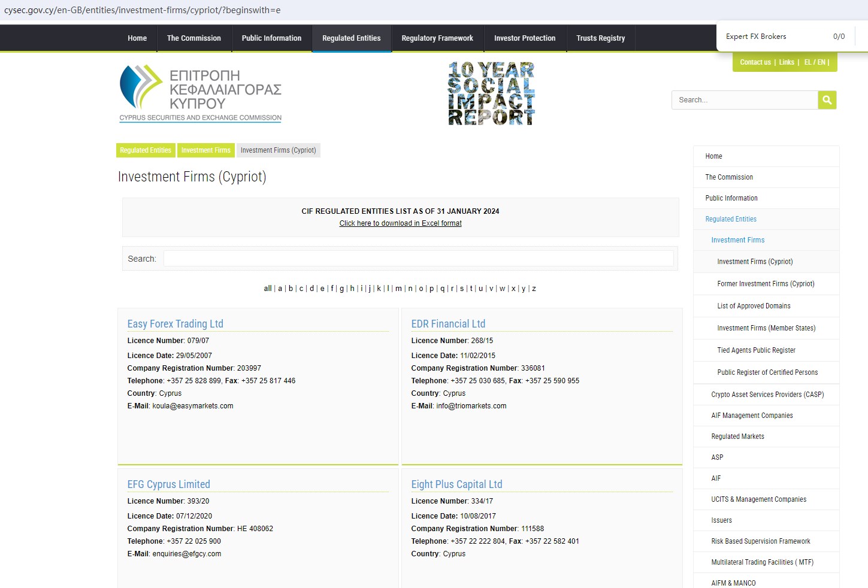Open Regulated Entities top navigation menu

[352, 38]
